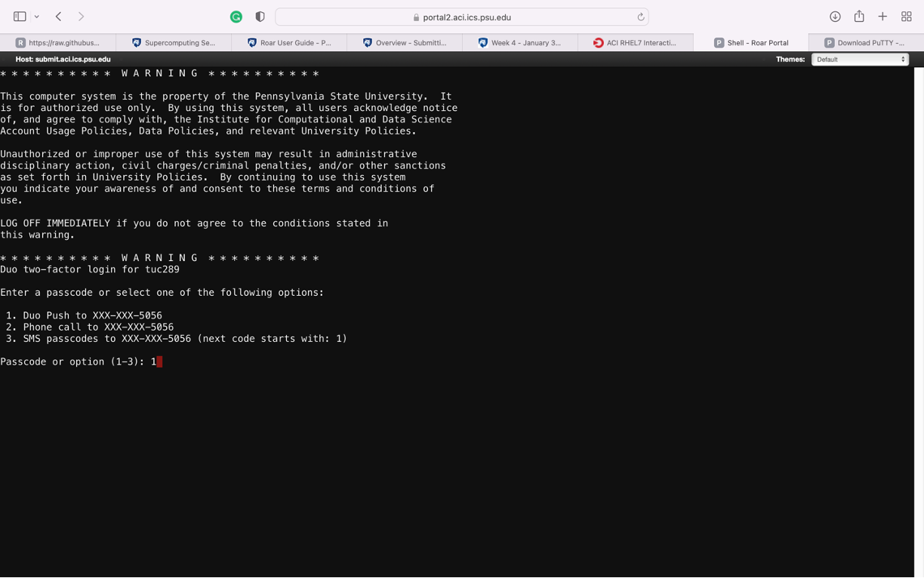Viewport: 924px width, 578px height.
Task: Toggle the Safari sidebar button
Action: pos(20,17)
